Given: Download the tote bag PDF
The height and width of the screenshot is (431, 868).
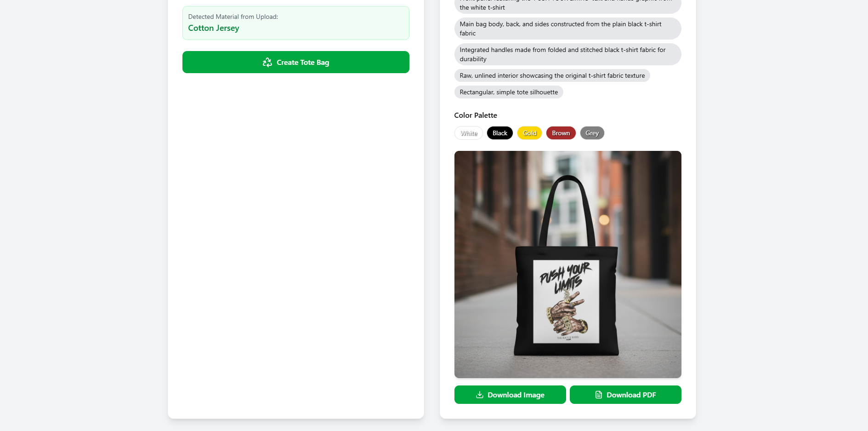Looking at the screenshot, I should point(625,395).
